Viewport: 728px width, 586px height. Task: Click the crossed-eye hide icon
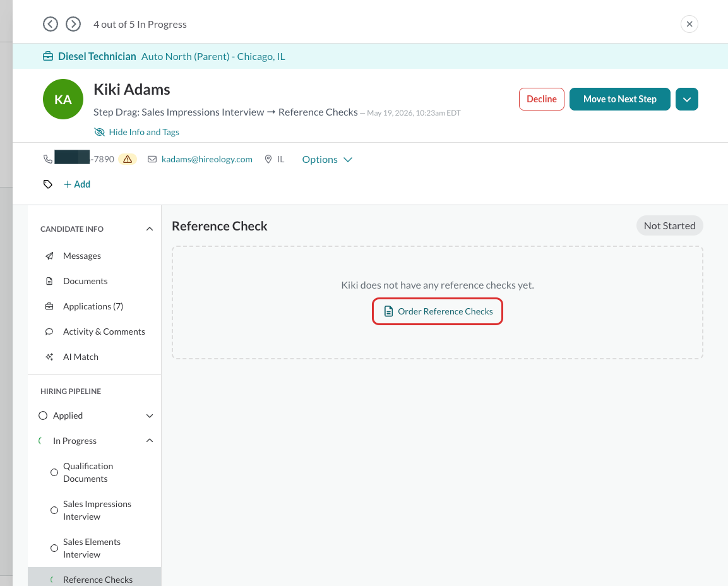99,133
